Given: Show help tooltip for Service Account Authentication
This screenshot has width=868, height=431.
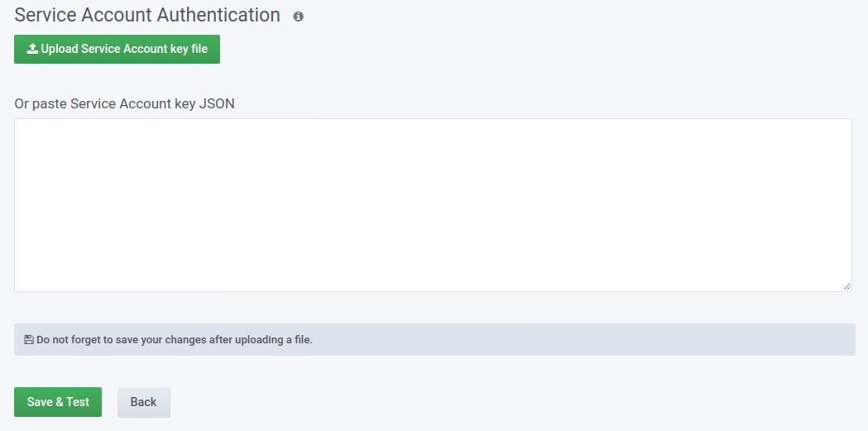Looking at the screenshot, I should [x=299, y=16].
